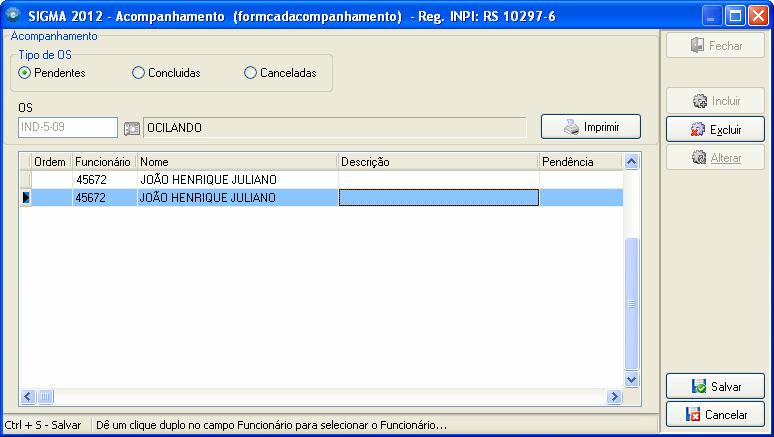Click the Pendência column header
This screenshot has width=774, height=437.
coord(580,162)
